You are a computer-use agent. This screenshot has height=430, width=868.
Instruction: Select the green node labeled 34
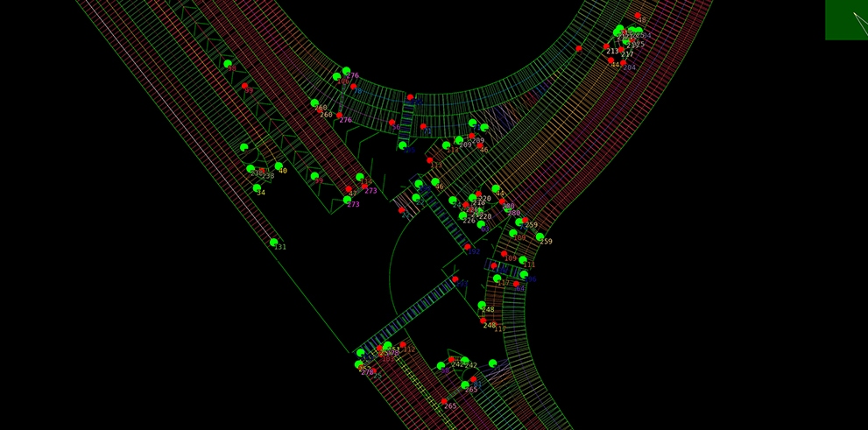257,187
